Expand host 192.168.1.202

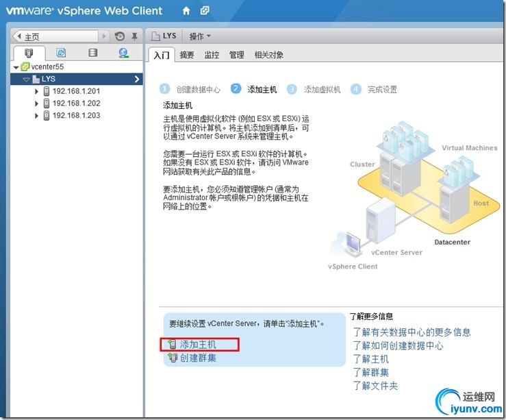(36, 103)
